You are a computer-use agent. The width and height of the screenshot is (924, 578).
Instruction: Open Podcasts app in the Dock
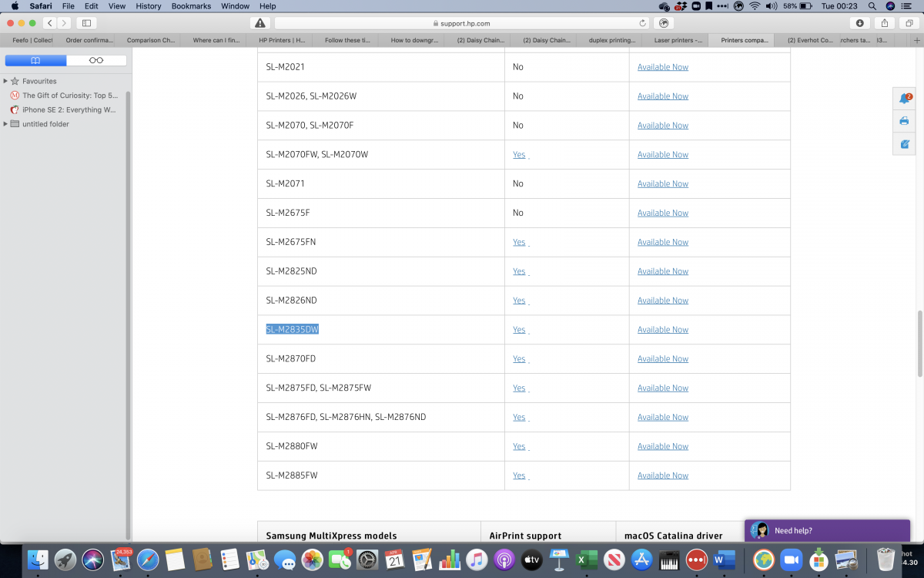pyautogui.click(x=504, y=560)
